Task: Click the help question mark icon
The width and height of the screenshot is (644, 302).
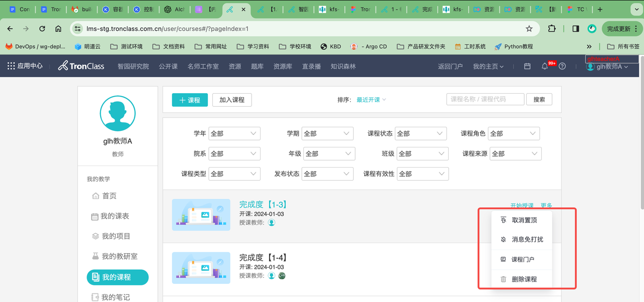Action: pyautogui.click(x=562, y=66)
